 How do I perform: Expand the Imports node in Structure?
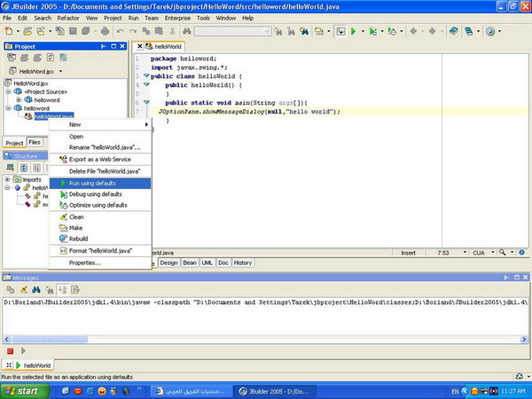[x=7, y=179]
